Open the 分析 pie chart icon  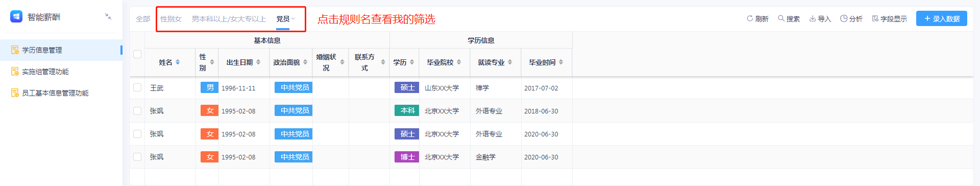844,18
